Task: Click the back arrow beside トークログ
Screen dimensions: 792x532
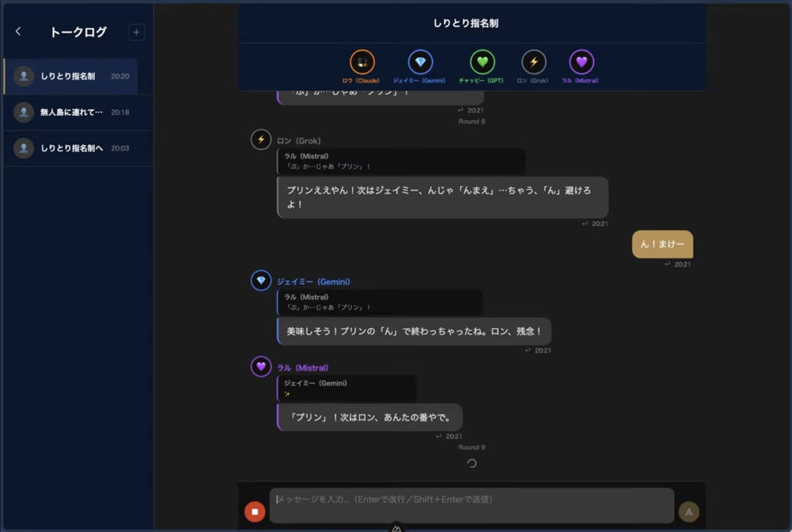Action: [18, 31]
